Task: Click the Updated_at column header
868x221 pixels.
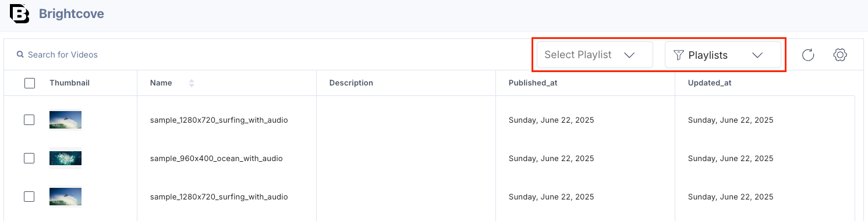Action: coord(710,83)
